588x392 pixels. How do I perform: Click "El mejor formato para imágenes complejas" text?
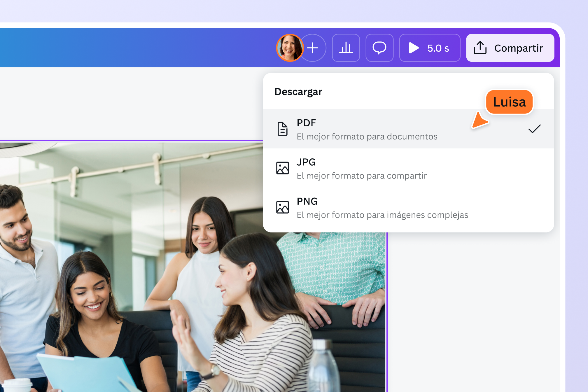tap(382, 215)
